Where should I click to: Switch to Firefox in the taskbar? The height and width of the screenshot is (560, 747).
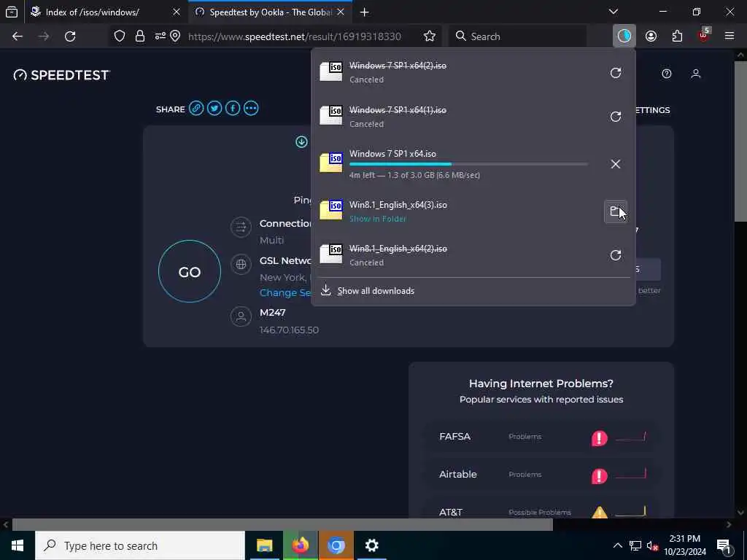coord(300,545)
